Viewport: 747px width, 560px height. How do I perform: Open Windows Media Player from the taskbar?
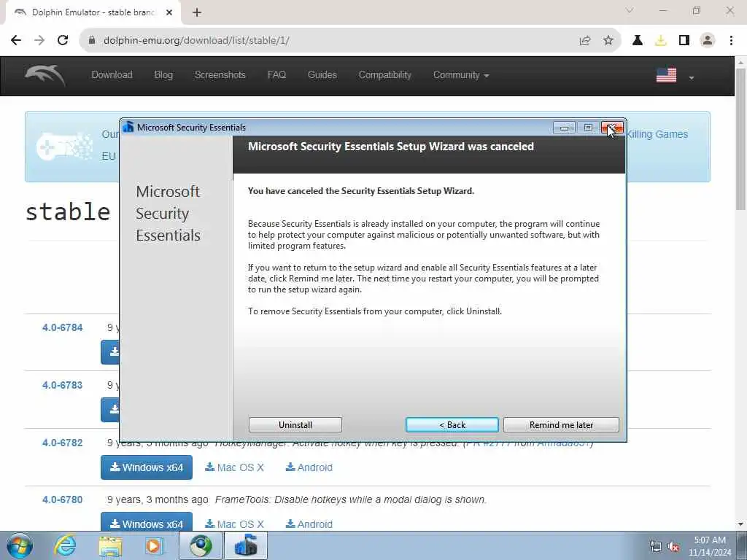click(154, 545)
